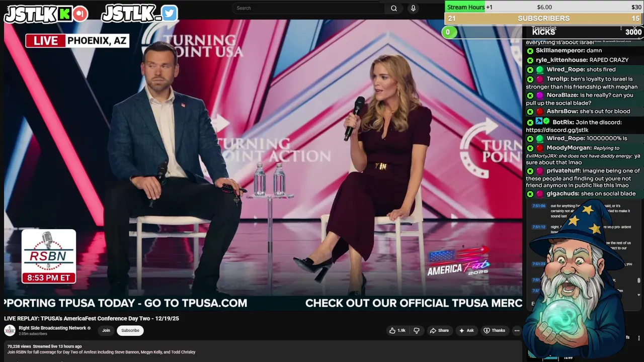This screenshot has width=644, height=362.
Task: Open the three-dot more actions menu
Action: 517,330
